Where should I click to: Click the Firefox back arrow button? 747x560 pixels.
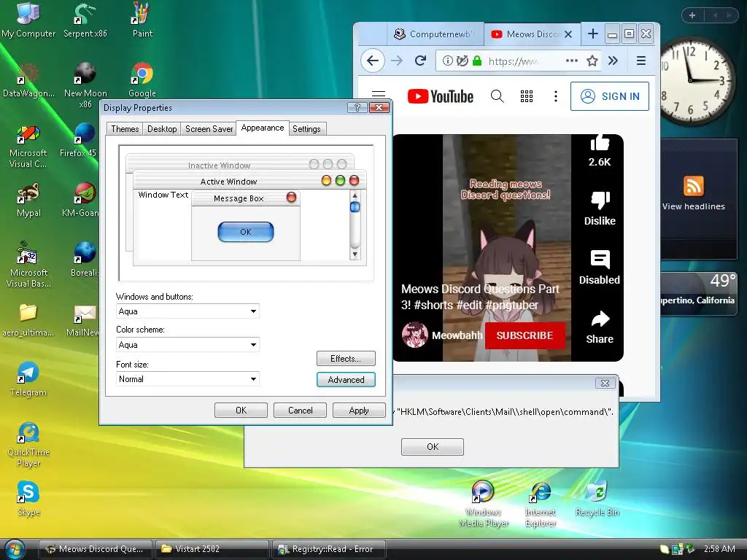tap(373, 61)
